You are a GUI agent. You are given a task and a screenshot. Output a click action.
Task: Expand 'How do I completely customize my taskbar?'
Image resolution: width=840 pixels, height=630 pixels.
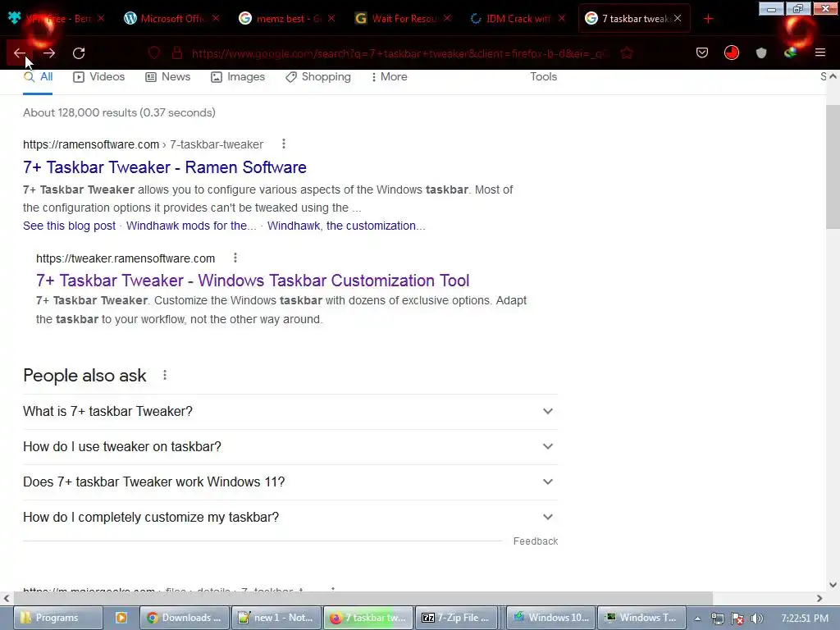point(290,518)
